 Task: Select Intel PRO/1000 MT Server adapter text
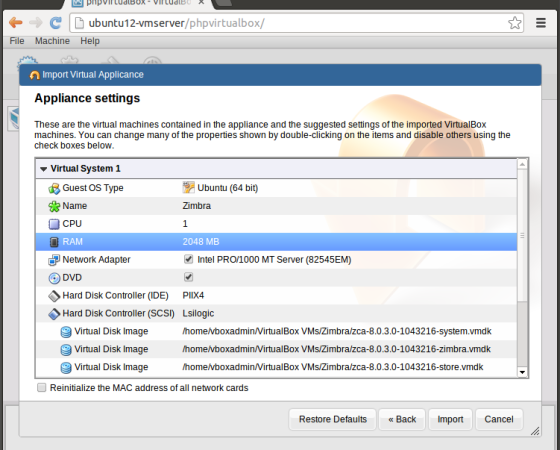pyautogui.click(x=274, y=260)
